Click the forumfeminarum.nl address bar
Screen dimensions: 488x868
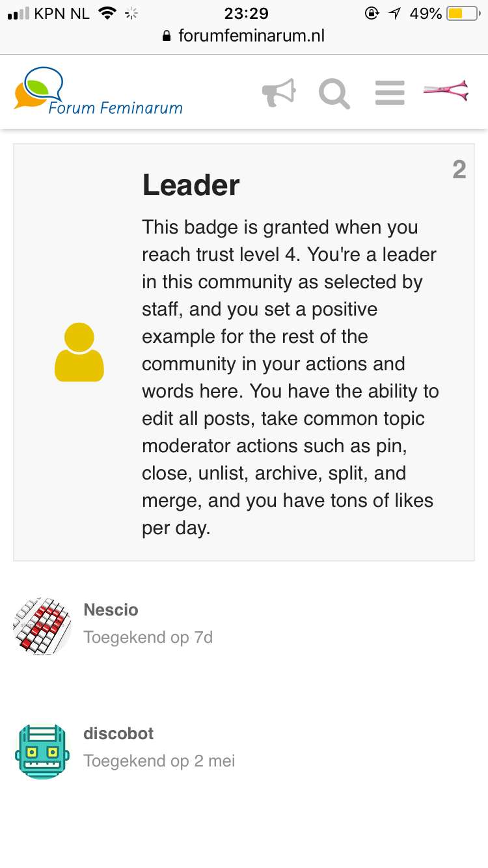[244, 36]
